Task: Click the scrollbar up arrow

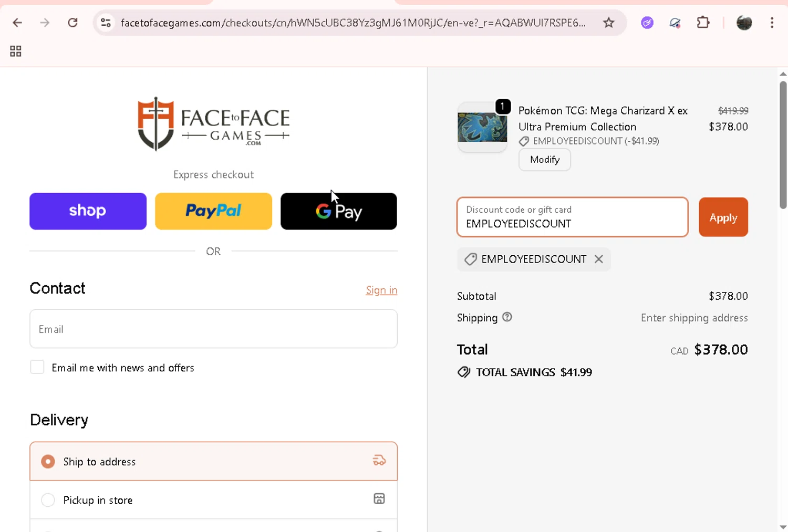Action: (x=783, y=74)
